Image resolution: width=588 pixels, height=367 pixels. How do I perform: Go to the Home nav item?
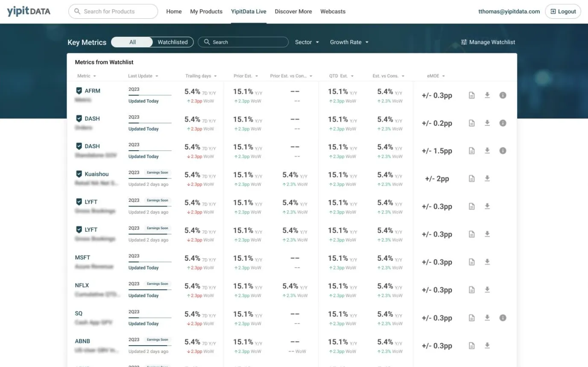(174, 12)
